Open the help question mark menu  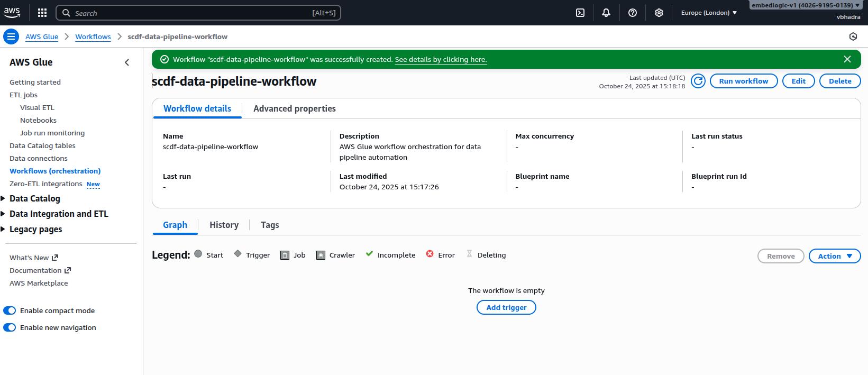click(x=633, y=13)
